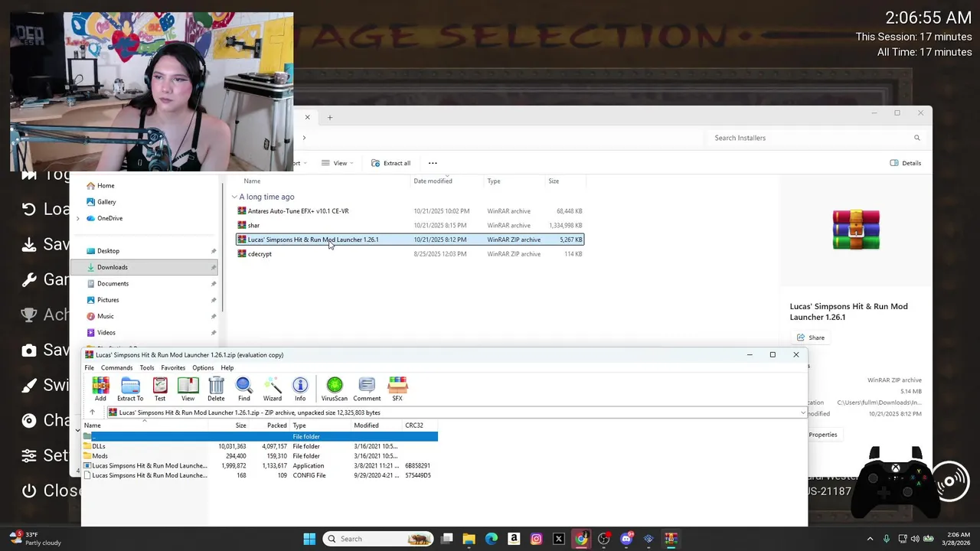This screenshot has height=551, width=980.
Task: Open Gallery in the navigation pane
Action: click(x=106, y=202)
